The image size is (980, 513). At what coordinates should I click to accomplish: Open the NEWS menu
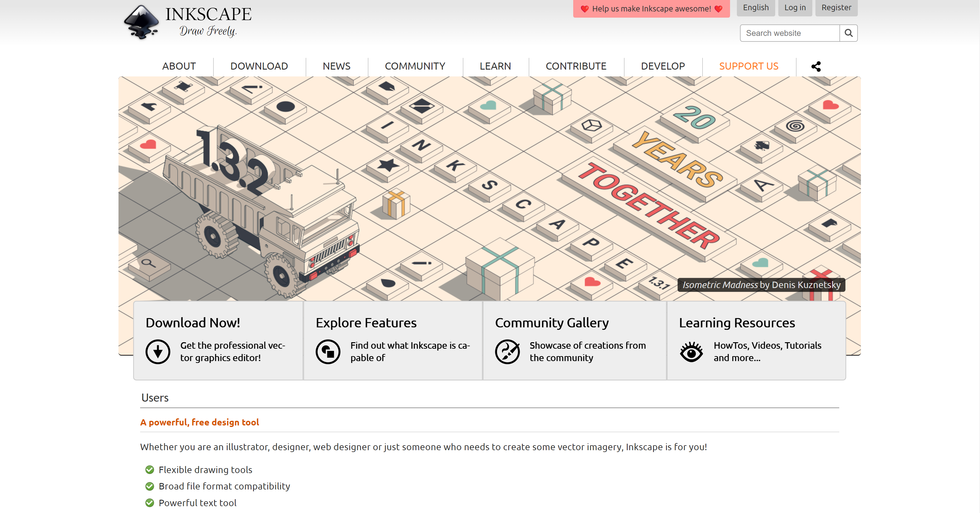[336, 66]
